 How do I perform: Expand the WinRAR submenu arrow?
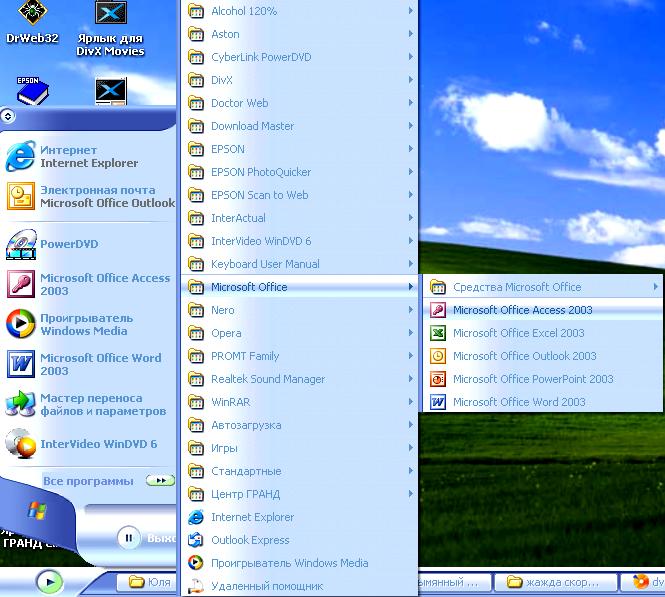coord(411,401)
